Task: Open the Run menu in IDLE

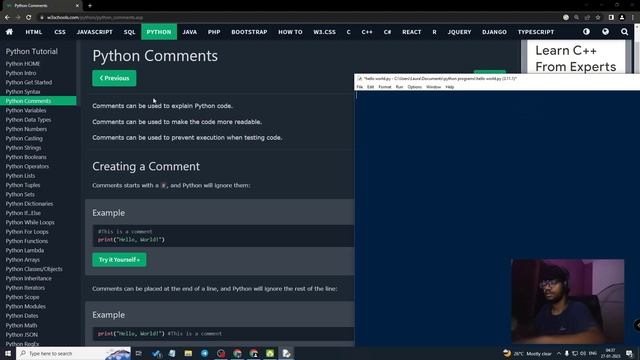Action: 399,87
